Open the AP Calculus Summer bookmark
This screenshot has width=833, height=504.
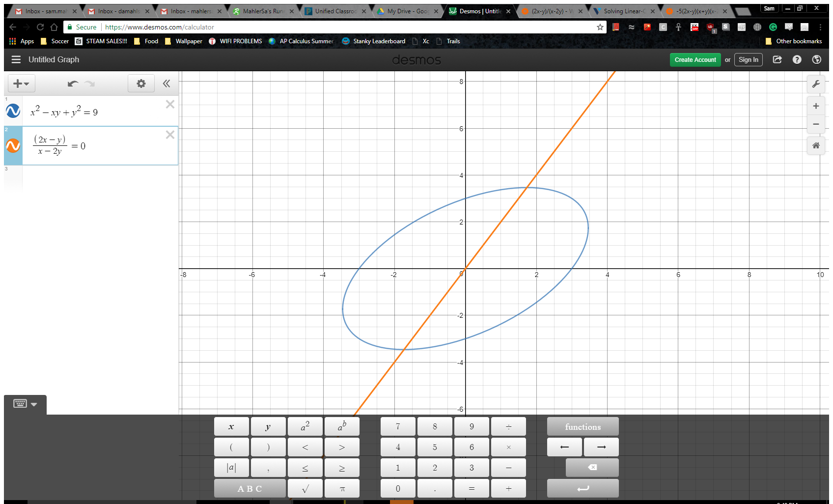point(301,41)
